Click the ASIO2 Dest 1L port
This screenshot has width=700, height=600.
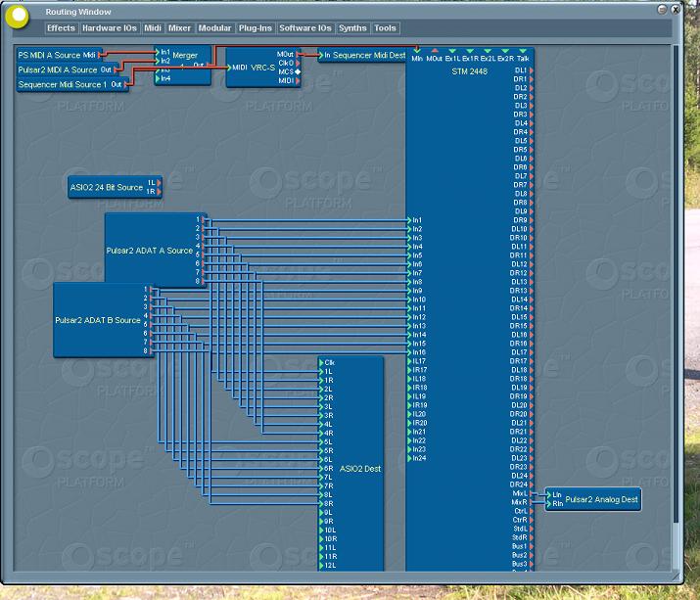pyautogui.click(x=321, y=371)
